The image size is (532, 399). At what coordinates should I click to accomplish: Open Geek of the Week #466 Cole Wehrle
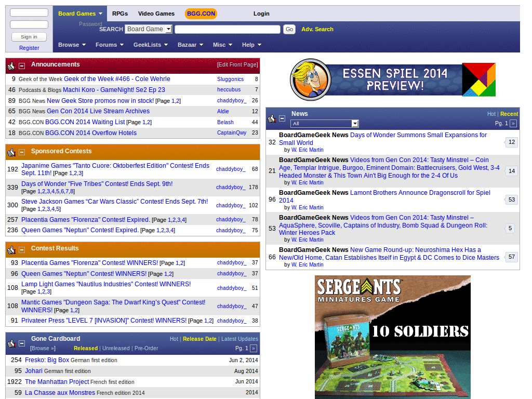click(117, 79)
